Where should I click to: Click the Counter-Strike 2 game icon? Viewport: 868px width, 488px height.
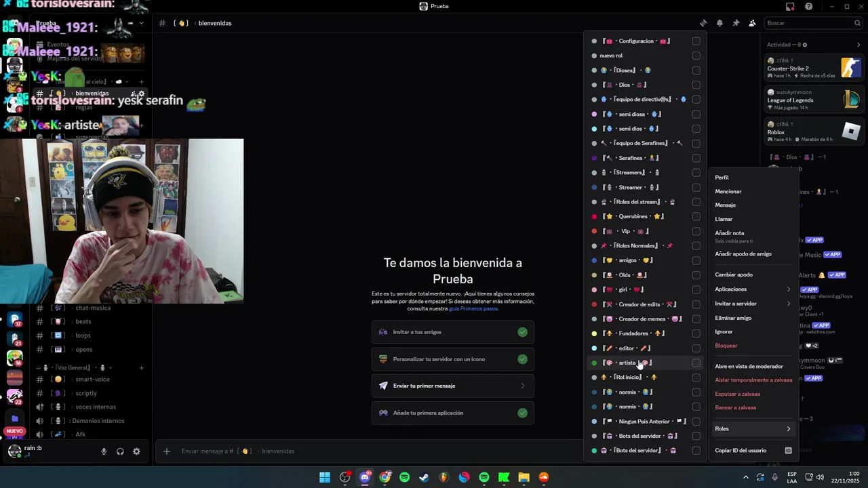(x=850, y=68)
